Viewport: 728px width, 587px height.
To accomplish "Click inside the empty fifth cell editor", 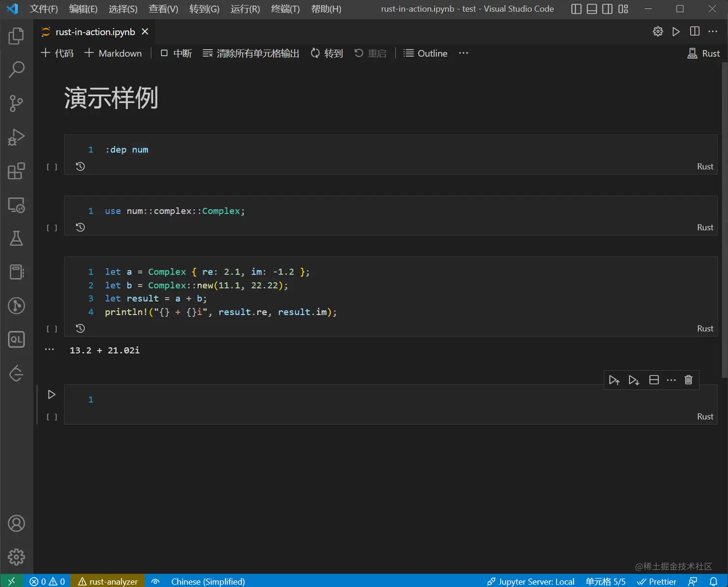I will 391,399.
